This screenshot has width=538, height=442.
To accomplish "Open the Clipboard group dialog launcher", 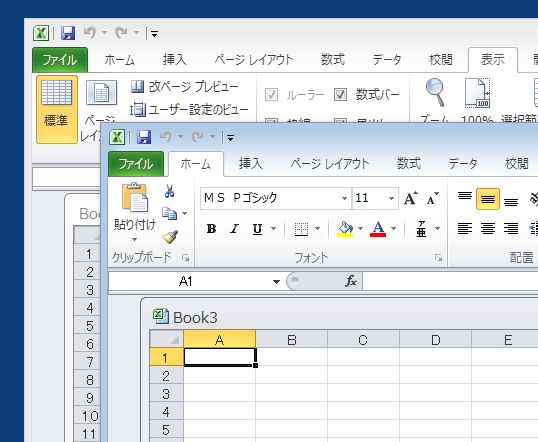I will pyautogui.click(x=186, y=258).
